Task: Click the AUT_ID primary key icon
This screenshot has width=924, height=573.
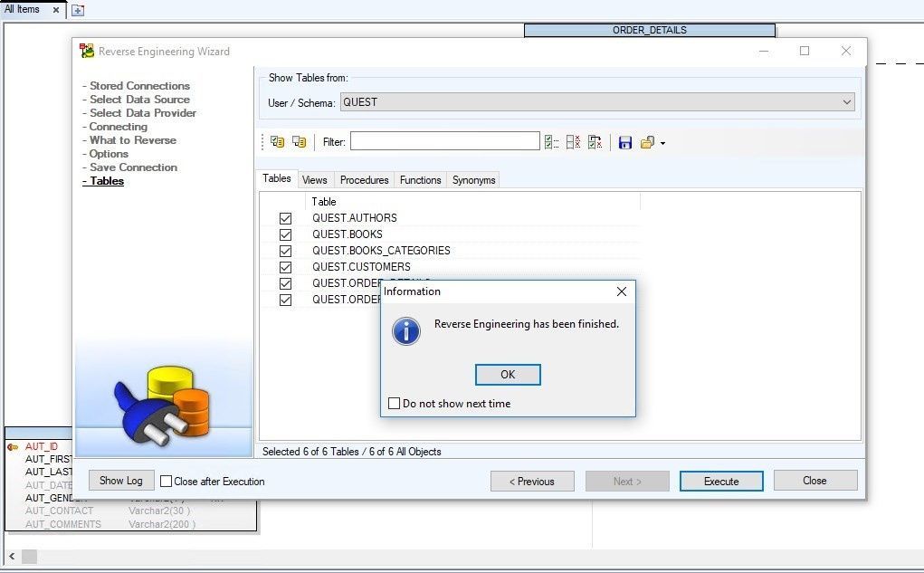Action: click(x=13, y=447)
